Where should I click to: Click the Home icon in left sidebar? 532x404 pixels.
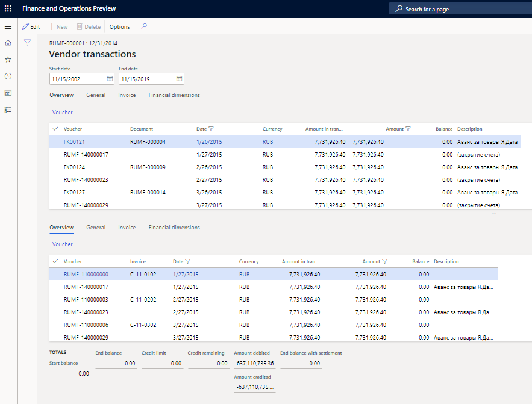[x=8, y=43]
